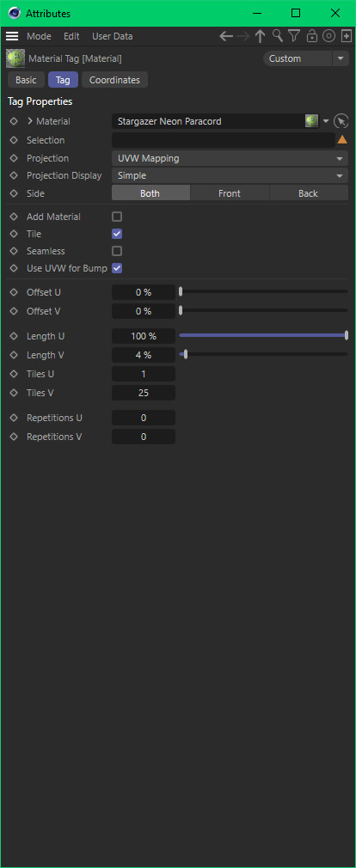Enable the Add Material checkbox
Viewport: 356px width, 868px height.
point(117,217)
